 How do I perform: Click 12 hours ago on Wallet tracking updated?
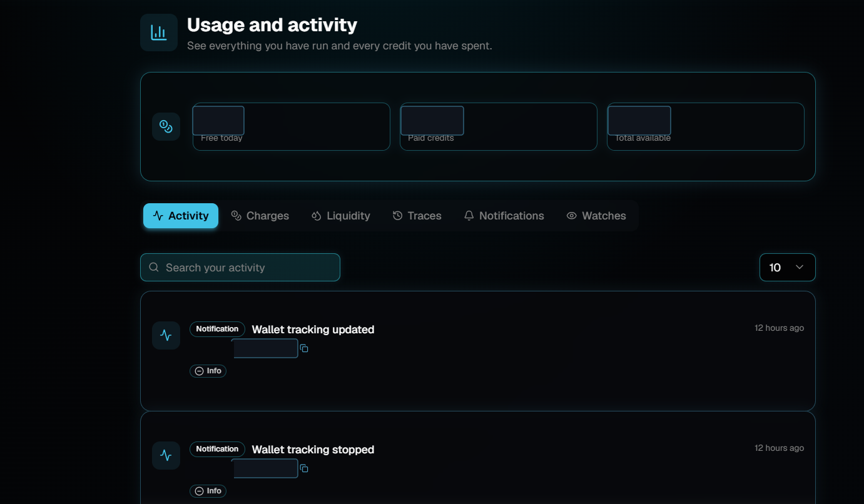[x=779, y=328]
